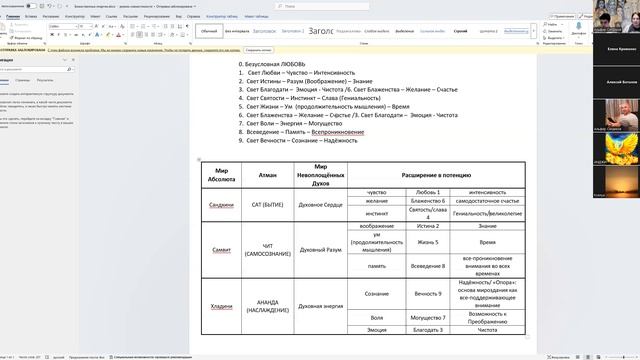Toggle Superscript formatting

90,35
